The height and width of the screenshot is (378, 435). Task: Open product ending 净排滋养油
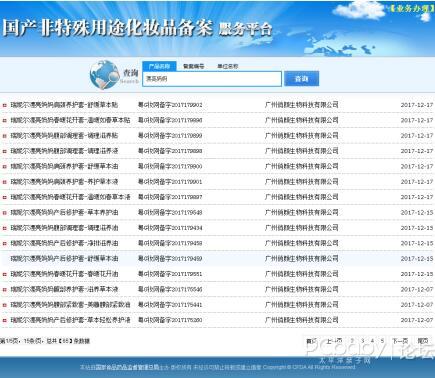(x=64, y=243)
